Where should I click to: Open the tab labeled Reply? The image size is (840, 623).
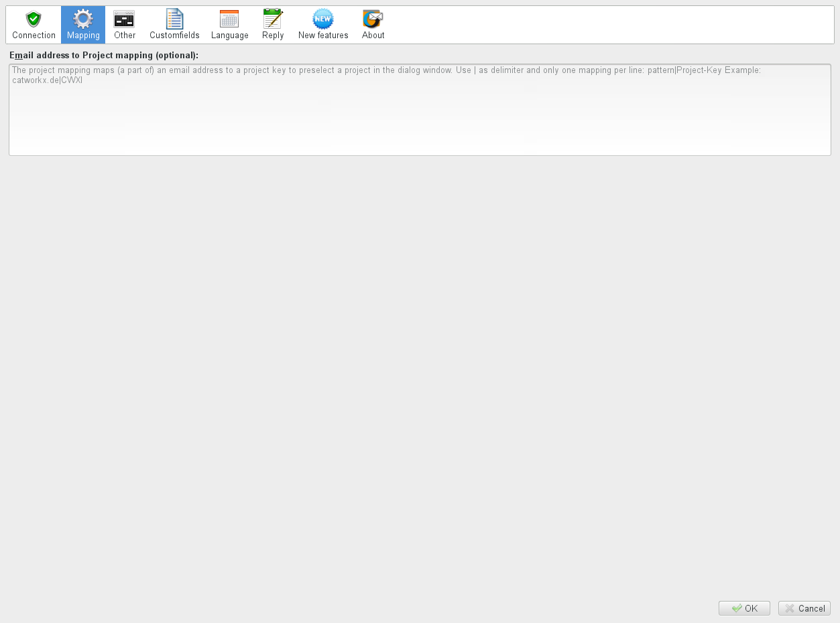pyautogui.click(x=273, y=36)
